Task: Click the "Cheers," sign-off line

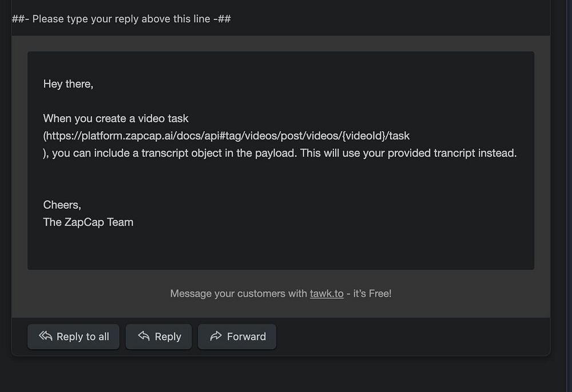Action: coord(62,205)
